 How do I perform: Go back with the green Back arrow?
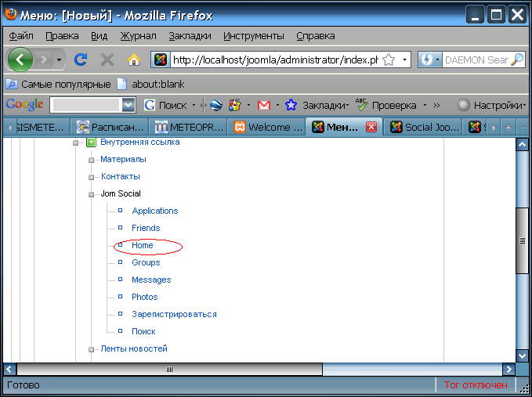click(20, 60)
